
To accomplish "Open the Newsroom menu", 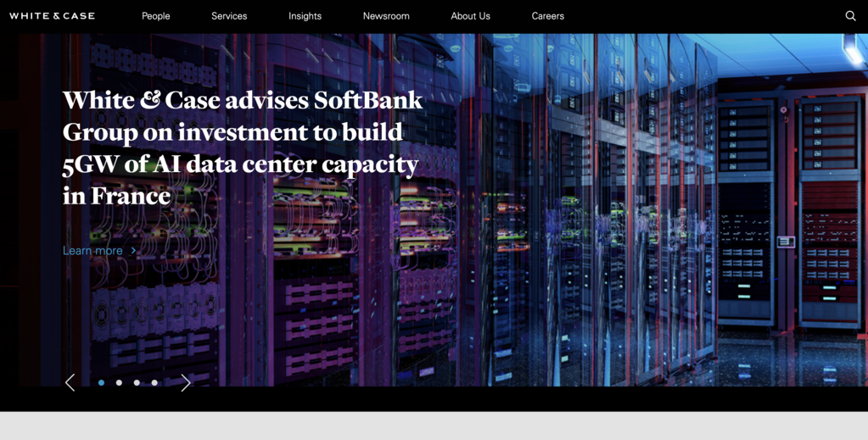I will (x=386, y=16).
